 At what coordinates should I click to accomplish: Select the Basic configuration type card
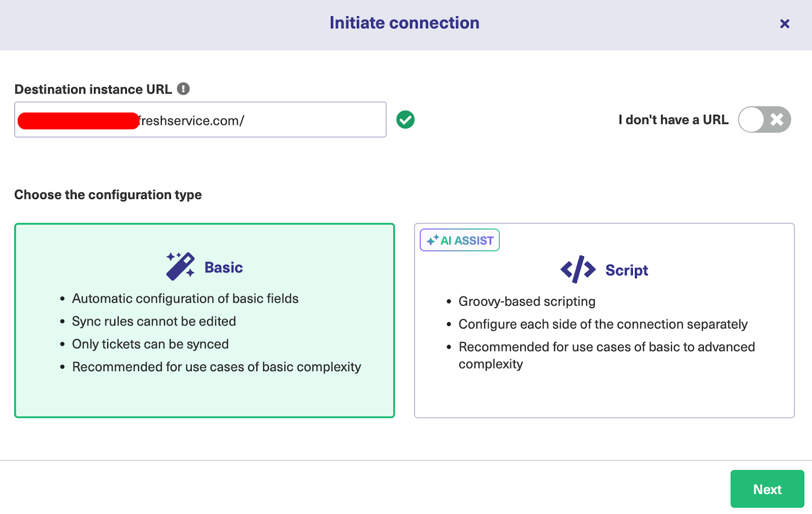point(204,320)
